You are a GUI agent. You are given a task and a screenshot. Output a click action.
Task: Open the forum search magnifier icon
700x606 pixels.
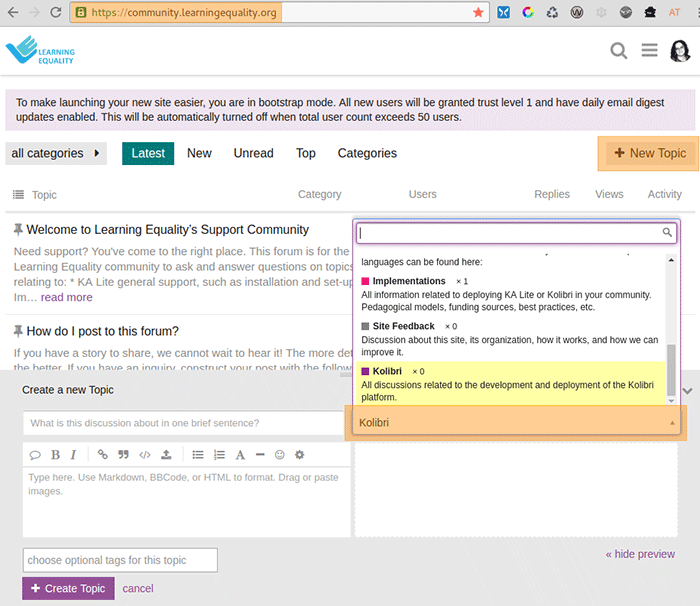(x=619, y=51)
